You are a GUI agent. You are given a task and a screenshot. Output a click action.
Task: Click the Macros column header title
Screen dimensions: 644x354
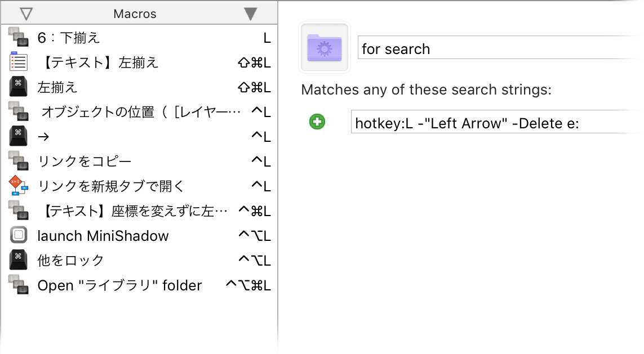(135, 14)
